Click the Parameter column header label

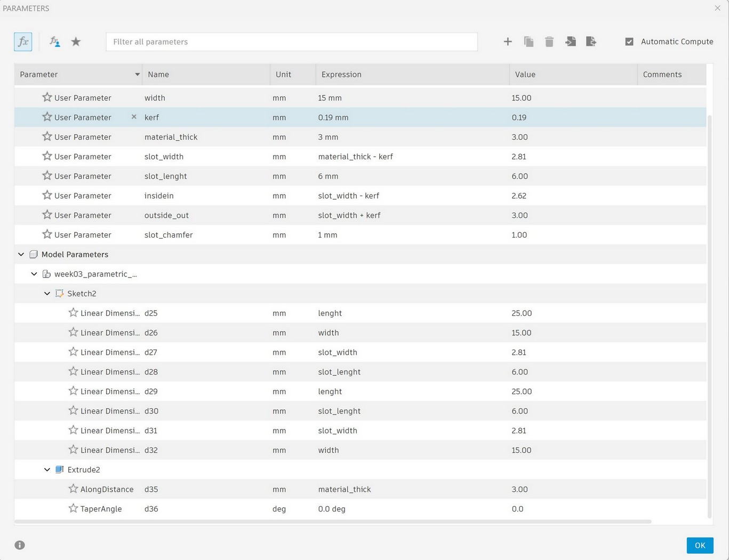point(39,75)
